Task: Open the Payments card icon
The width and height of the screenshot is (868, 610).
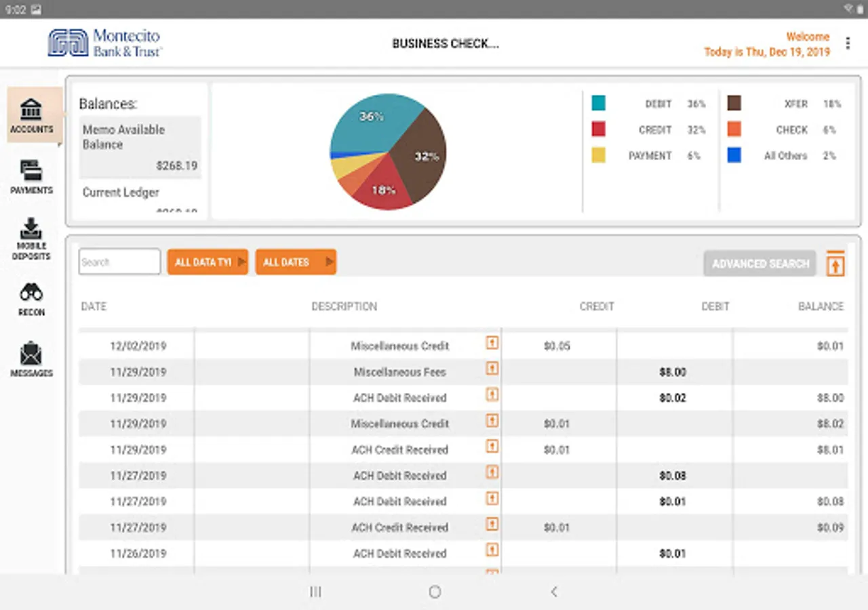Action: coord(31,170)
